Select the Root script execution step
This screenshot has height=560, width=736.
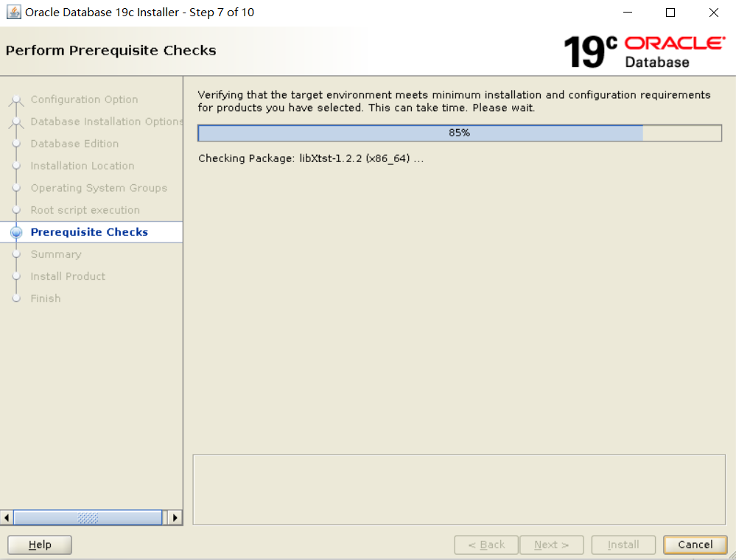click(85, 210)
